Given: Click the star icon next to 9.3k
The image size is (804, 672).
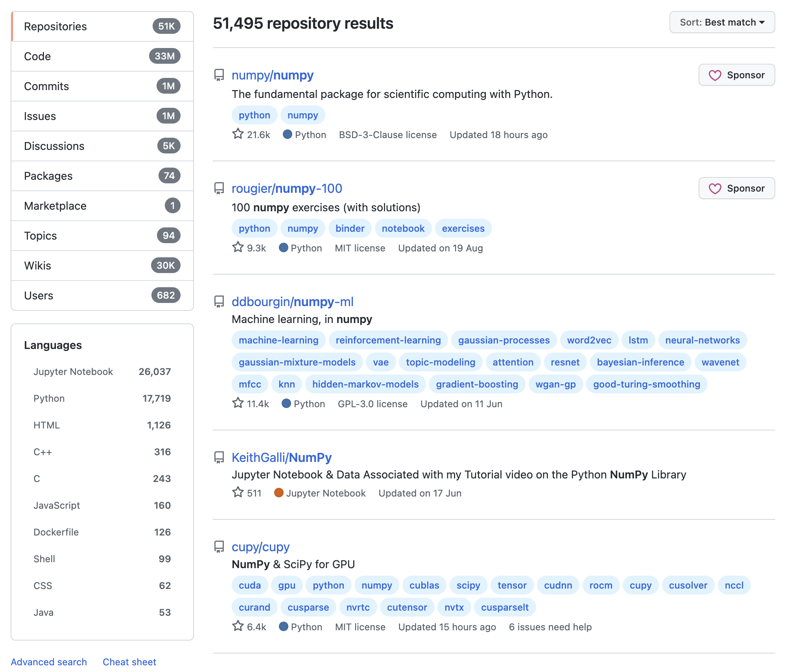Looking at the screenshot, I should point(238,247).
